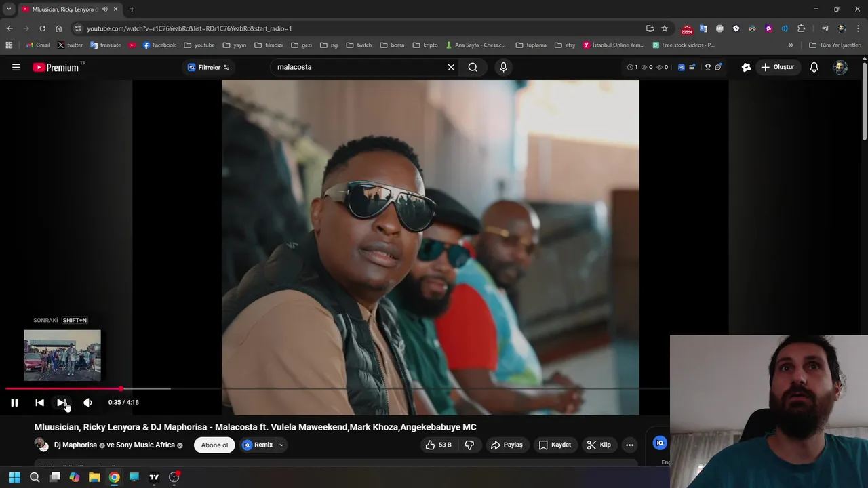Go to YouTube Premium home logo
The height and width of the screenshot is (488, 868).
pyautogui.click(x=56, y=67)
